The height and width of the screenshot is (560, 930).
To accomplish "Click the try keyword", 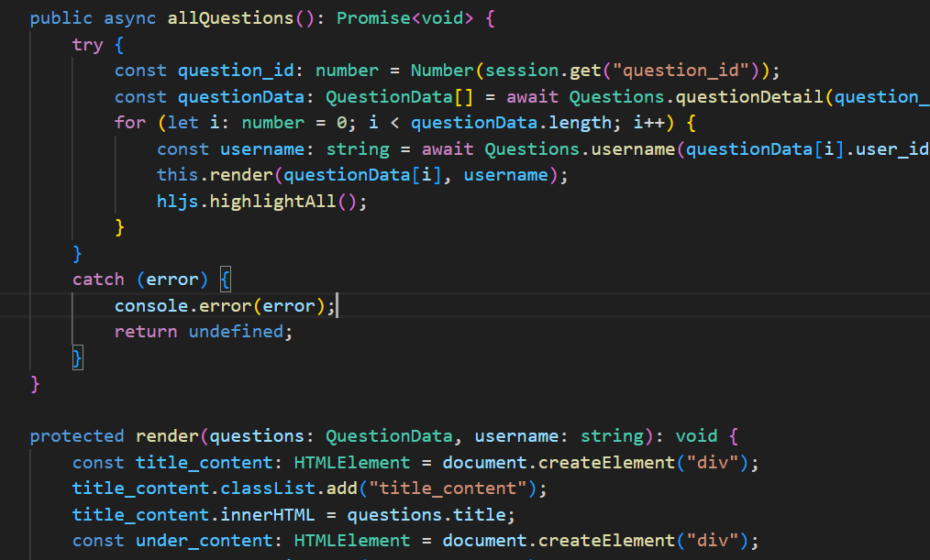I will click(88, 45).
